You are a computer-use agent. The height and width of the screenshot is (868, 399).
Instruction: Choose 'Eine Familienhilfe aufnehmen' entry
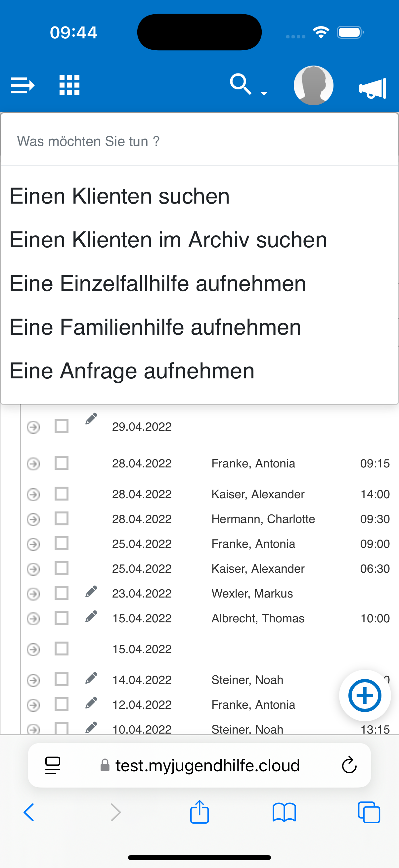point(155,327)
